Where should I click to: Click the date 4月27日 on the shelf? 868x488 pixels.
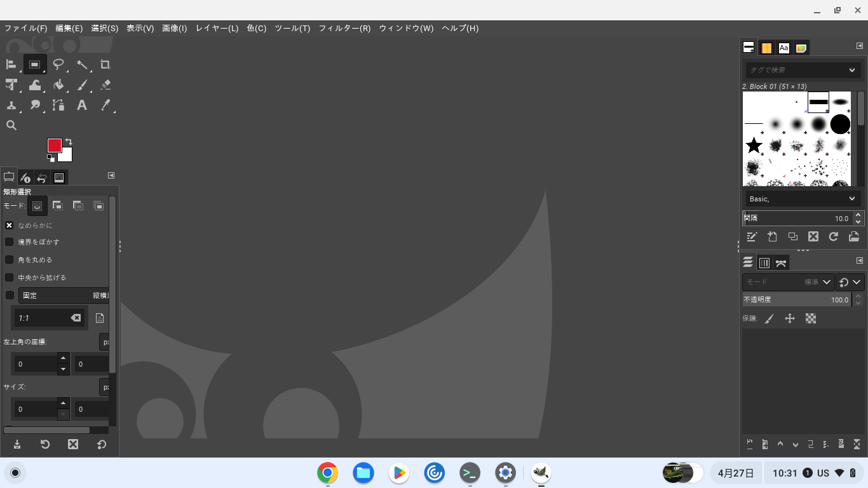point(736,473)
